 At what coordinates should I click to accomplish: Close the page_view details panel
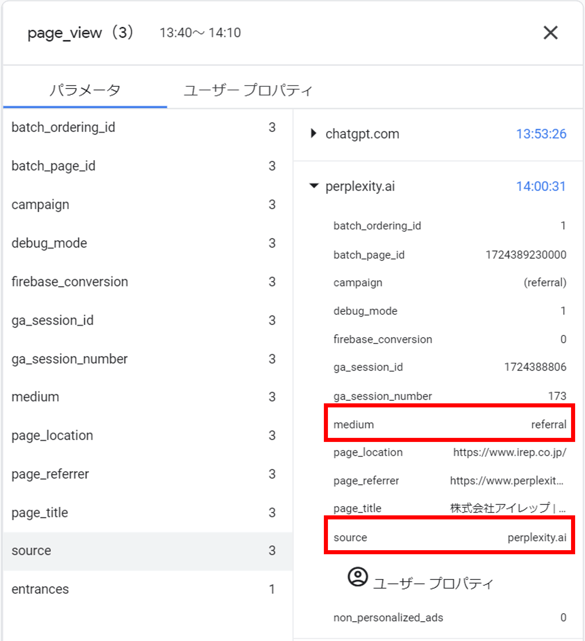tap(550, 33)
